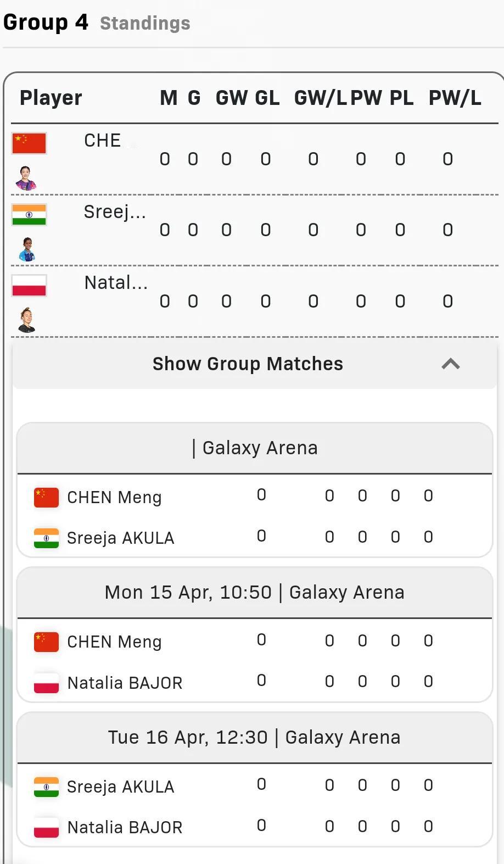Open match header showing only Galaxy Arena
The width and height of the screenshot is (504, 864).
click(255, 448)
